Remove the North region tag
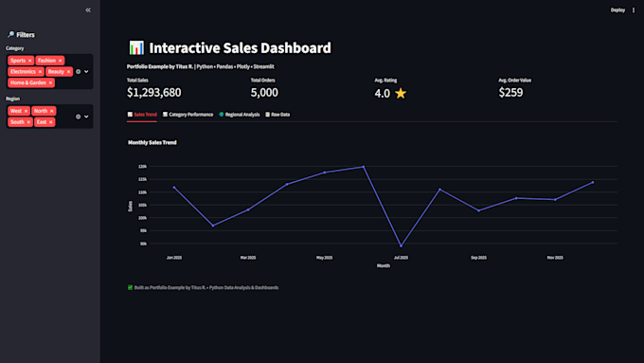Image resolution: width=644 pixels, height=363 pixels. 52,111
